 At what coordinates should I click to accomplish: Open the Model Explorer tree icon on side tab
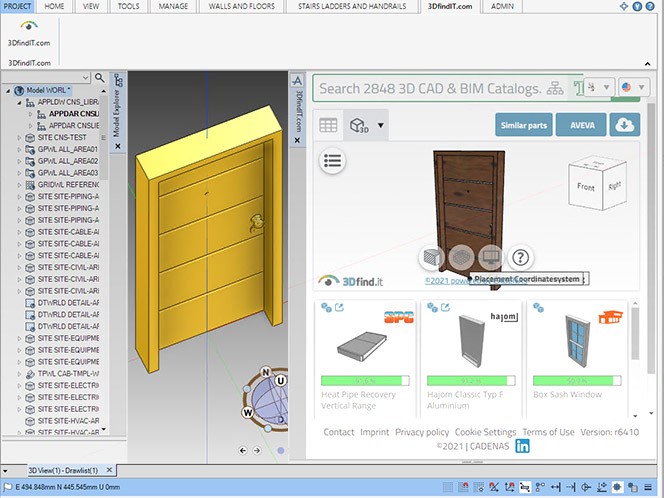tap(118, 80)
